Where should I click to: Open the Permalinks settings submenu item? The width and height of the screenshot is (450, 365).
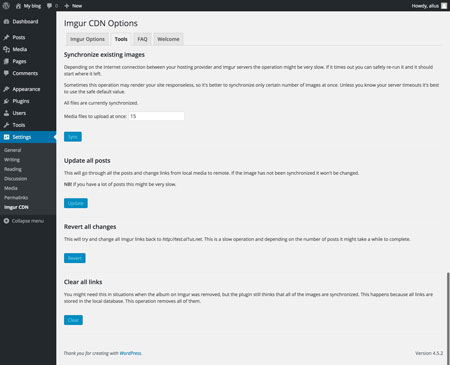(16, 198)
